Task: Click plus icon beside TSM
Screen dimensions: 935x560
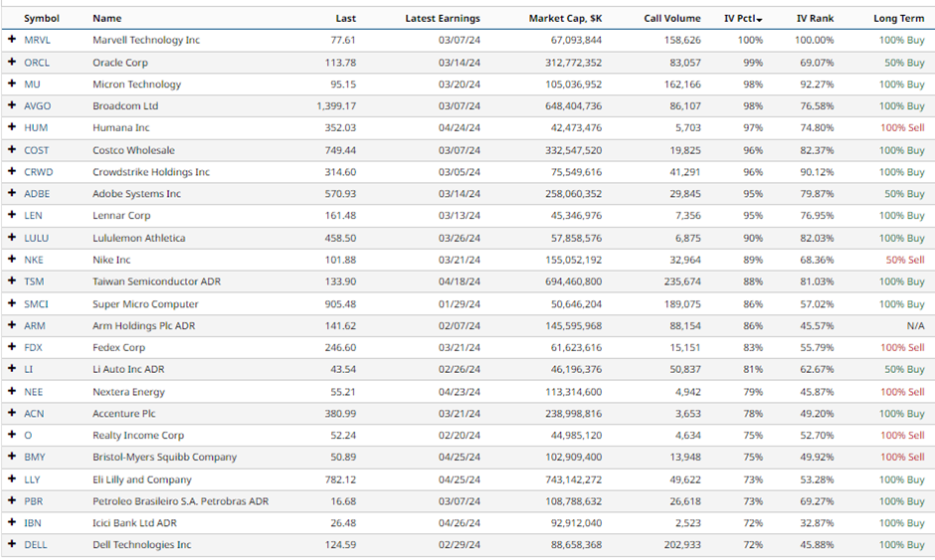Action: [12, 281]
